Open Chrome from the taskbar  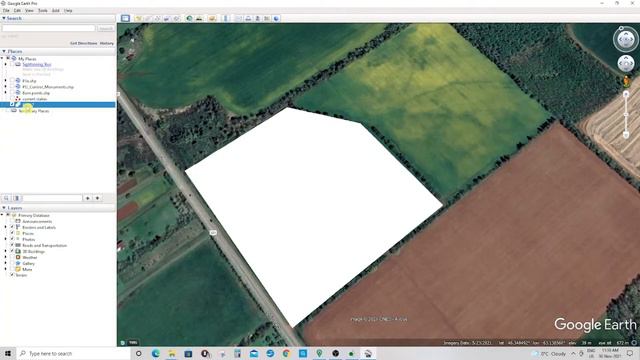287,353
